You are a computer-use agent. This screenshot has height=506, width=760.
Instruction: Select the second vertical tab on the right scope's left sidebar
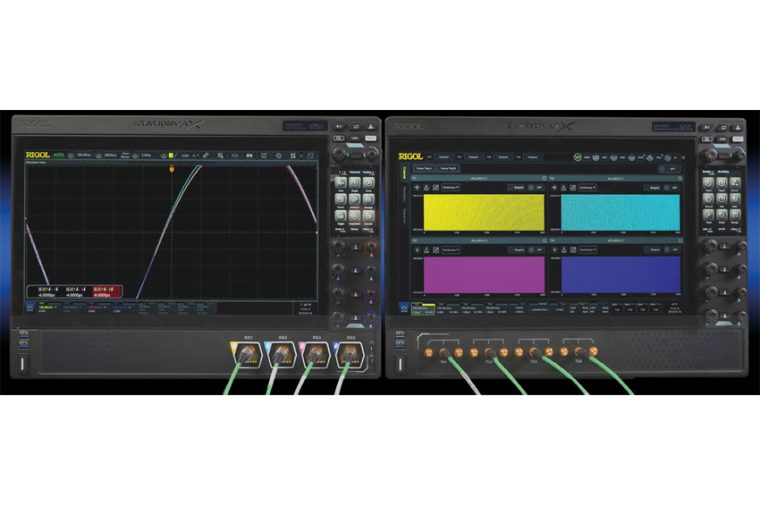point(405,193)
